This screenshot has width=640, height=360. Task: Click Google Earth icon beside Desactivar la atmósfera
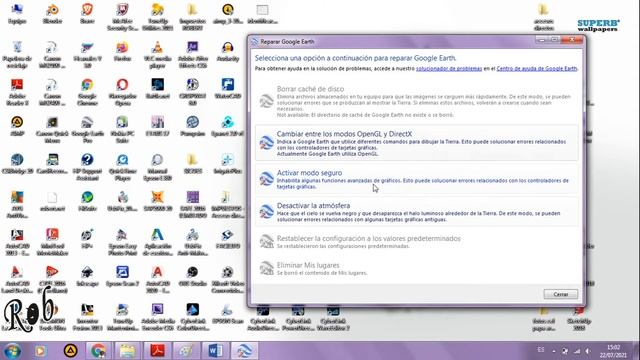pyautogui.click(x=267, y=212)
